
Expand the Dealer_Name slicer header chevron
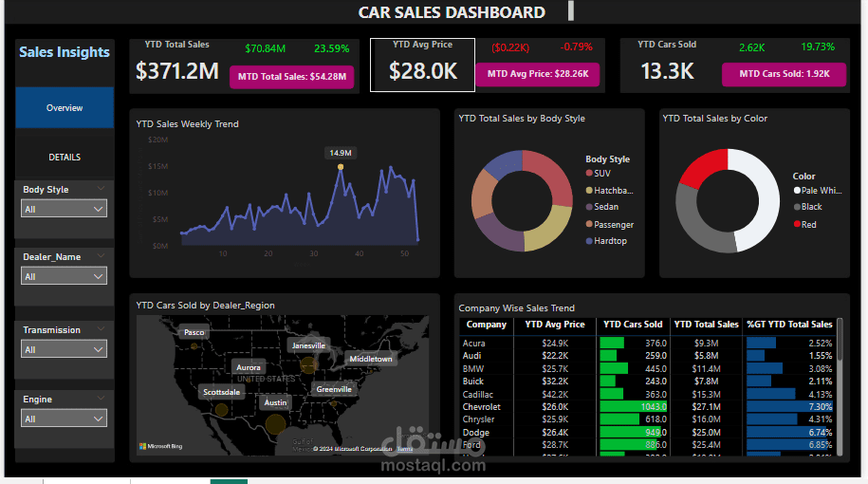pyautogui.click(x=101, y=256)
